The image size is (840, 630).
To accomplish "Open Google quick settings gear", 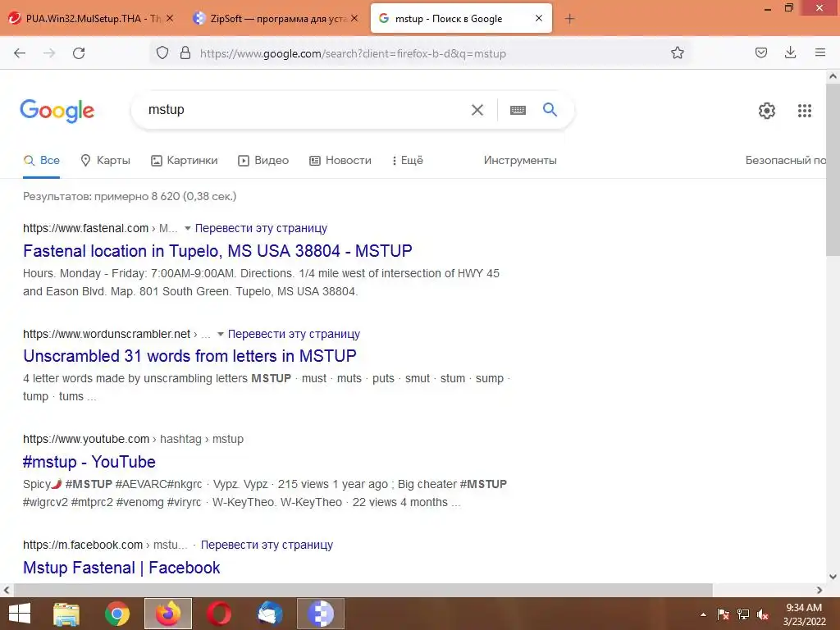I will tap(767, 111).
